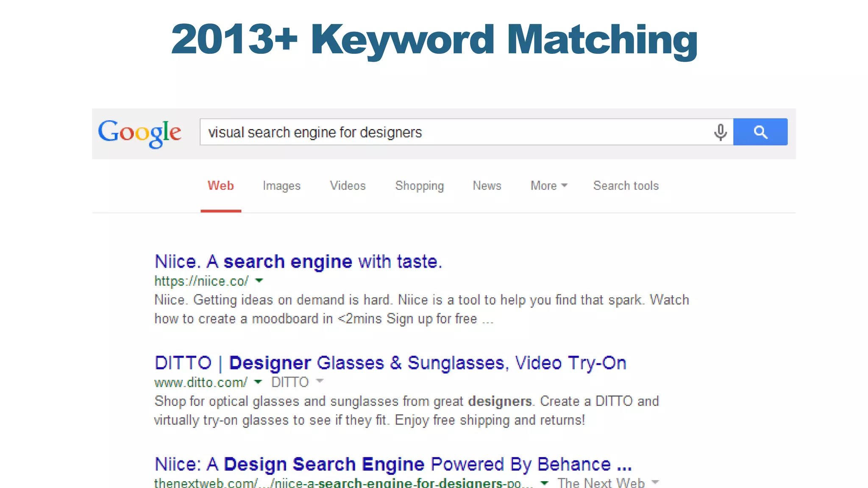This screenshot has width=868, height=488.
Task: Click the Google logo
Action: click(139, 133)
